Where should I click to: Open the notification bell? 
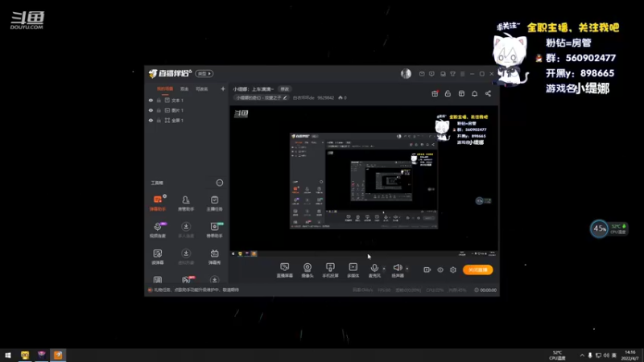(x=474, y=93)
